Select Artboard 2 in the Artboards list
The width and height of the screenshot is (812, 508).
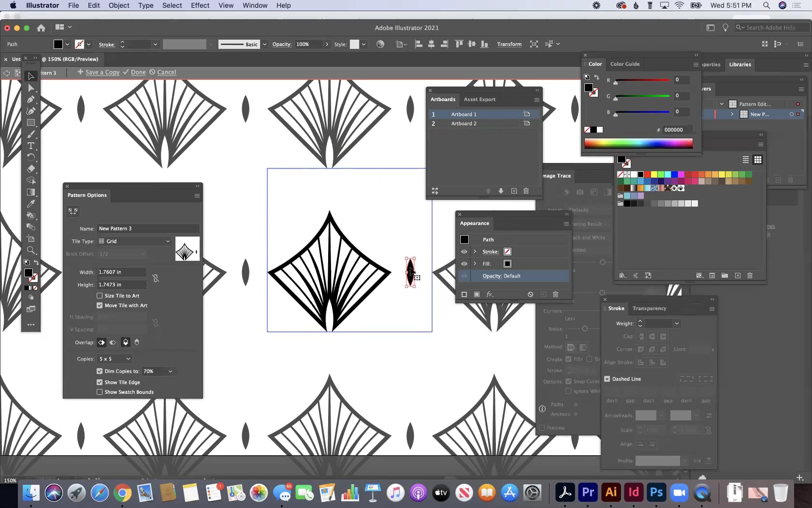point(464,123)
